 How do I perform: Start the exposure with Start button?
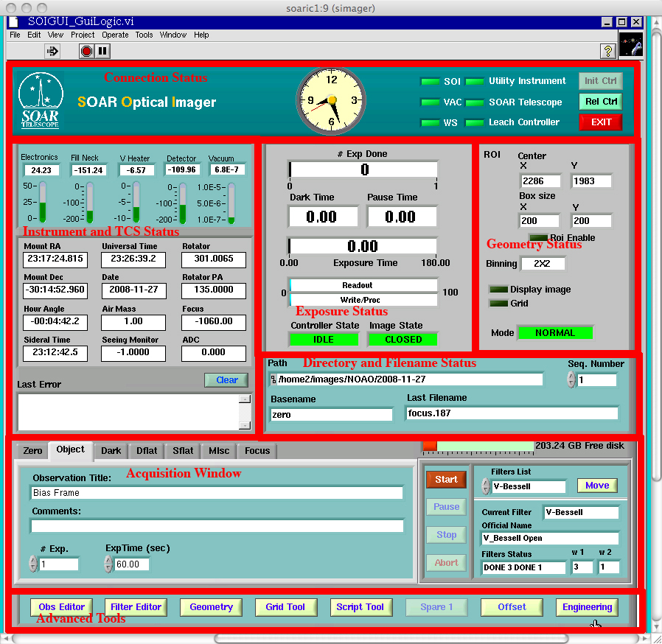[x=446, y=480]
